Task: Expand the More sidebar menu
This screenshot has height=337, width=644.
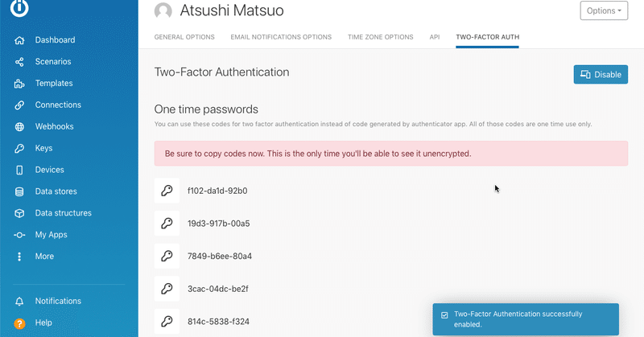Action: [44, 257]
